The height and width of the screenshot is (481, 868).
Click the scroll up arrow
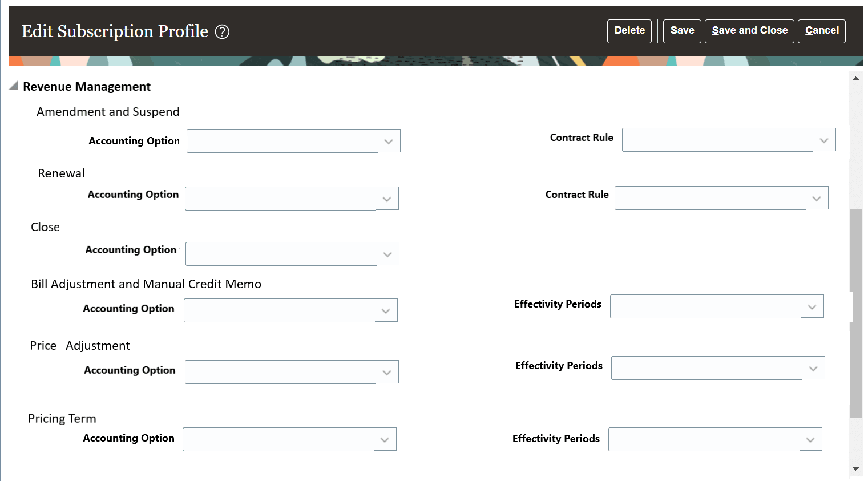click(855, 78)
